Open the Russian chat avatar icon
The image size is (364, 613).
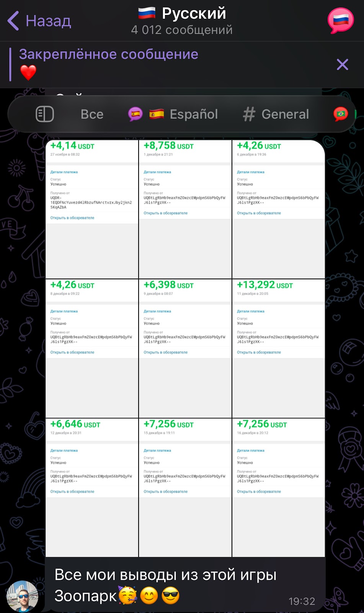point(340,20)
